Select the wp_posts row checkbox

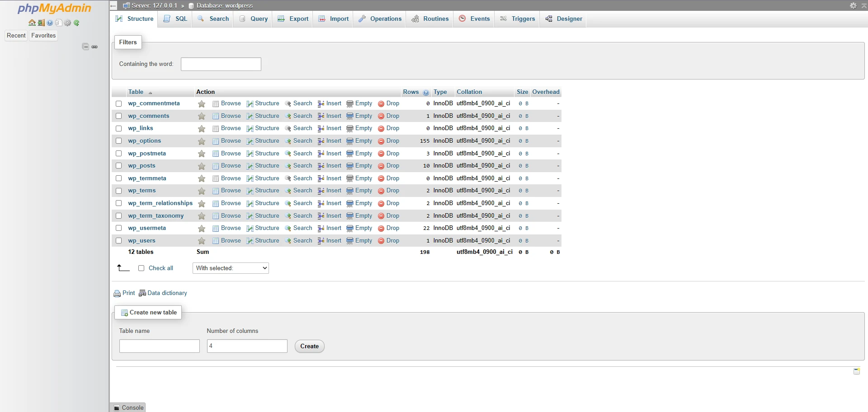click(x=119, y=166)
